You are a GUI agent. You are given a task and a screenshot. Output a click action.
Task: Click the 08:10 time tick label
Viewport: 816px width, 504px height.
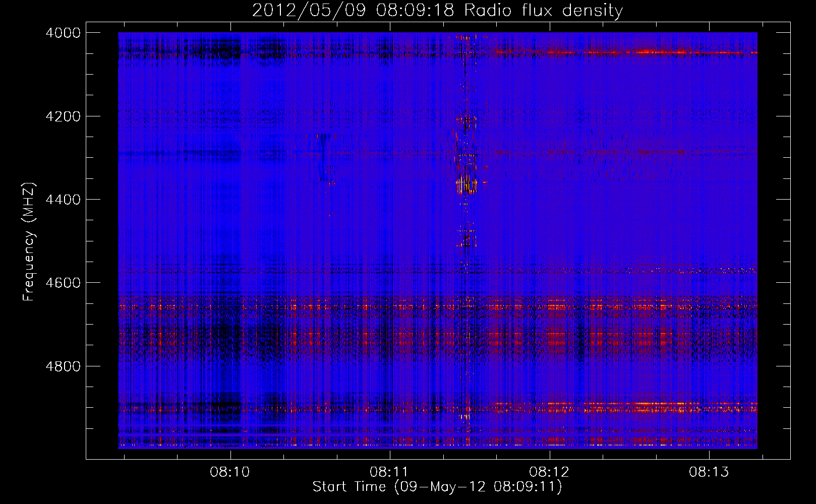(230, 472)
